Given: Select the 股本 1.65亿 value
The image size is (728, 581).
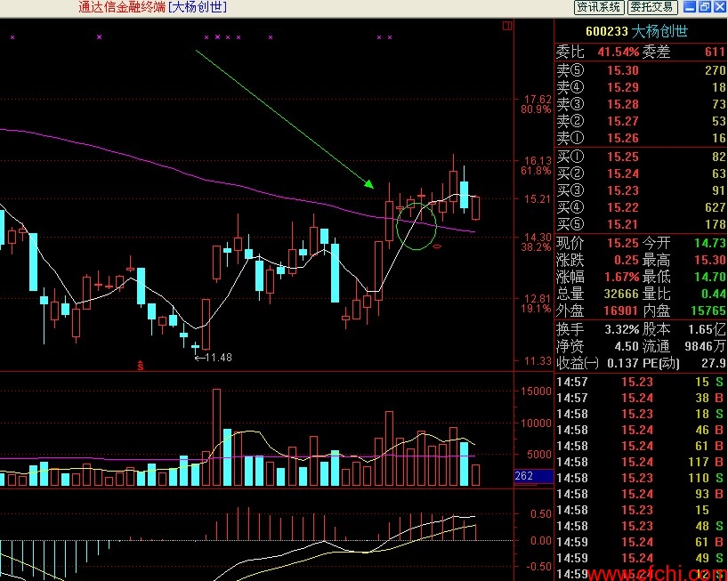Looking at the screenshot, I should (x=707, y=329).
